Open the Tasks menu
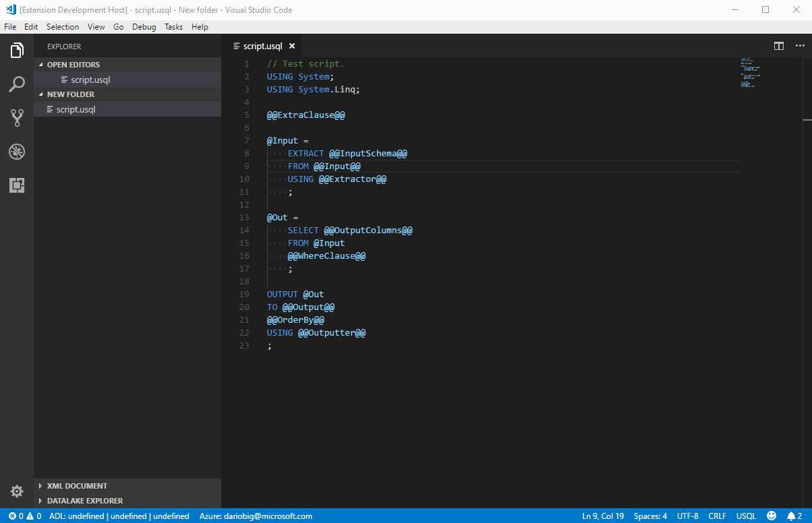812x523 pixels. tap(173, 27)
